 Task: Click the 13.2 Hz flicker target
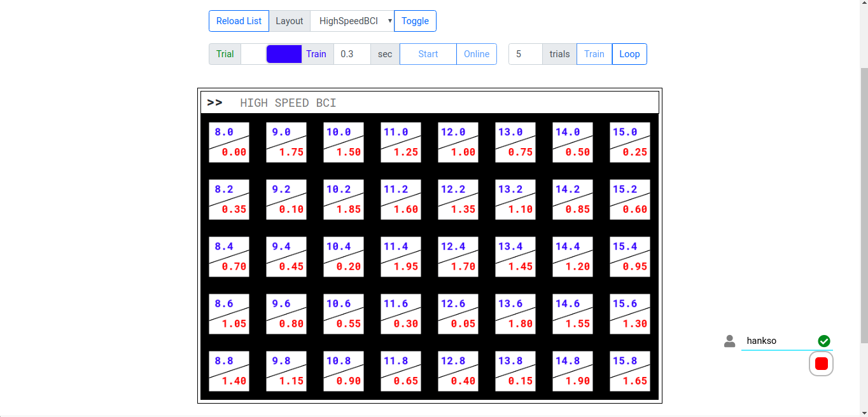pos(515,200)
